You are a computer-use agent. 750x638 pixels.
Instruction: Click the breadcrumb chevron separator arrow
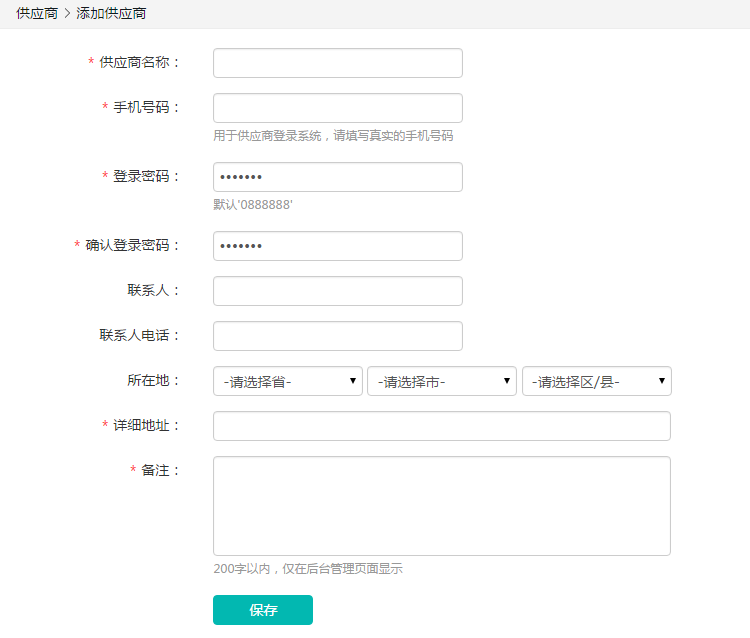(67, 14)
